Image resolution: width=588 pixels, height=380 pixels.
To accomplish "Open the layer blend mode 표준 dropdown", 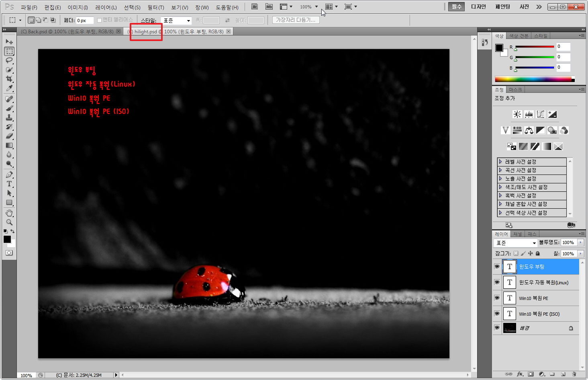I will (515, 243).
